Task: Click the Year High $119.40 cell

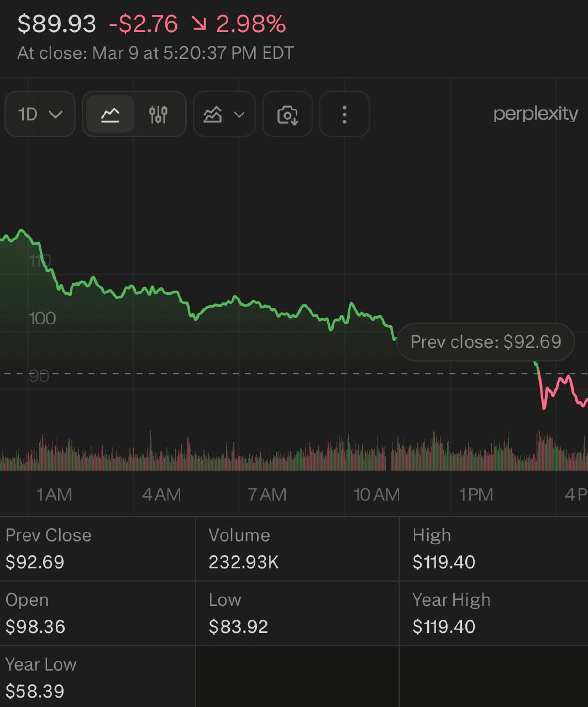Action: click(x=493, y=614)
